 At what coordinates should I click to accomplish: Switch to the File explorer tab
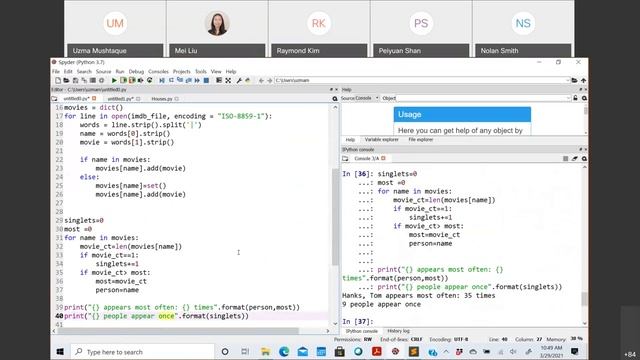pos(421,140)
